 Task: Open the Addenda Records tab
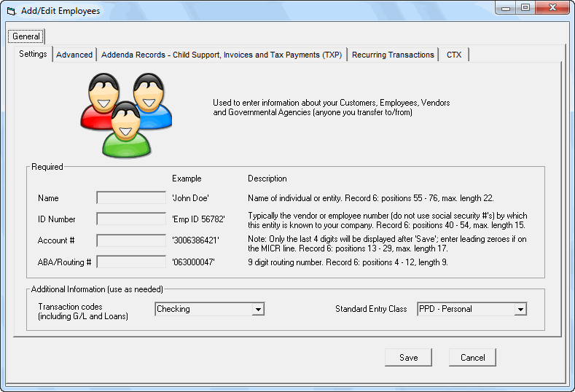point(222,55)
